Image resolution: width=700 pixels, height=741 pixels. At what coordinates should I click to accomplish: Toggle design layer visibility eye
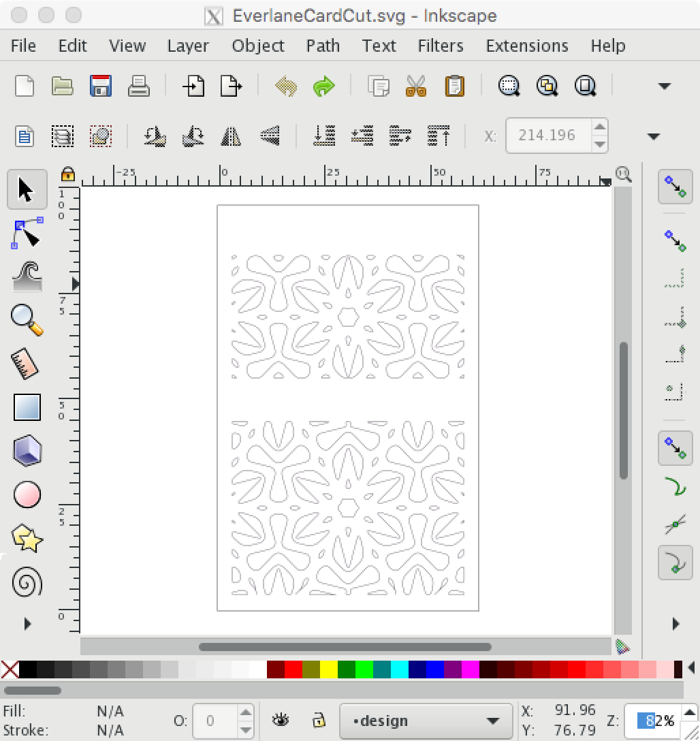[x=281, y=720]
